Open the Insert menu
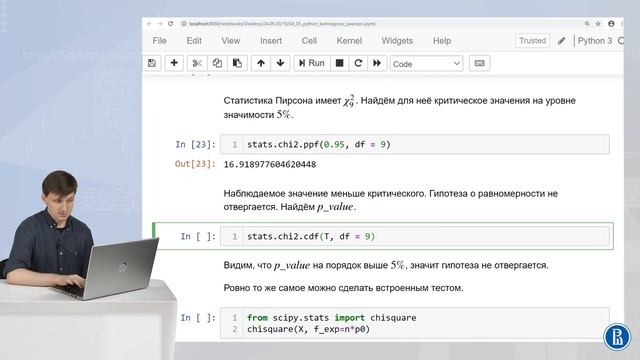The width and height of the screenshot is (640, 360). [271, 41]
